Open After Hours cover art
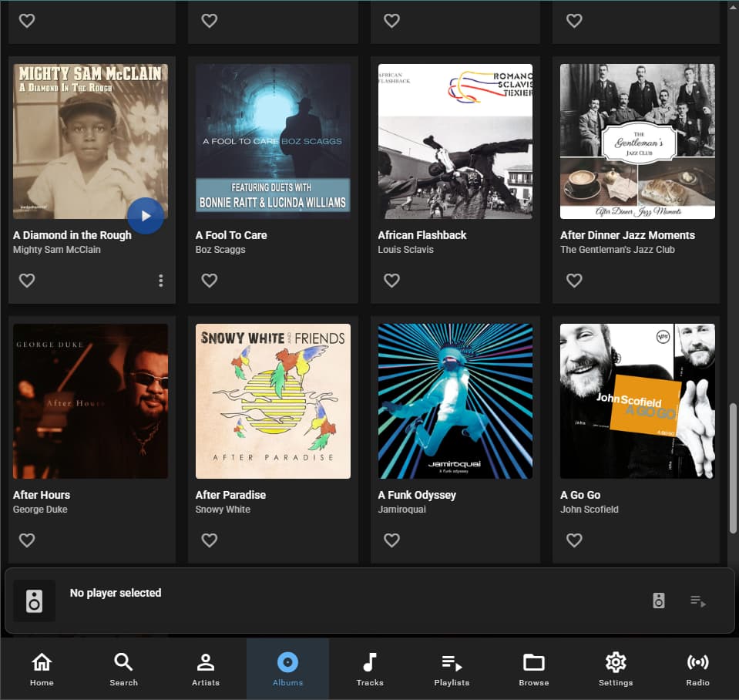The width and height of the screenshot is (739, 700). 90,401
